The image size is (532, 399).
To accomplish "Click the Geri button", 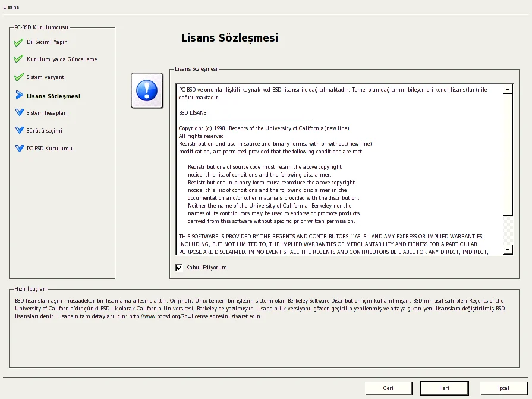I will (x=389, y=388).
